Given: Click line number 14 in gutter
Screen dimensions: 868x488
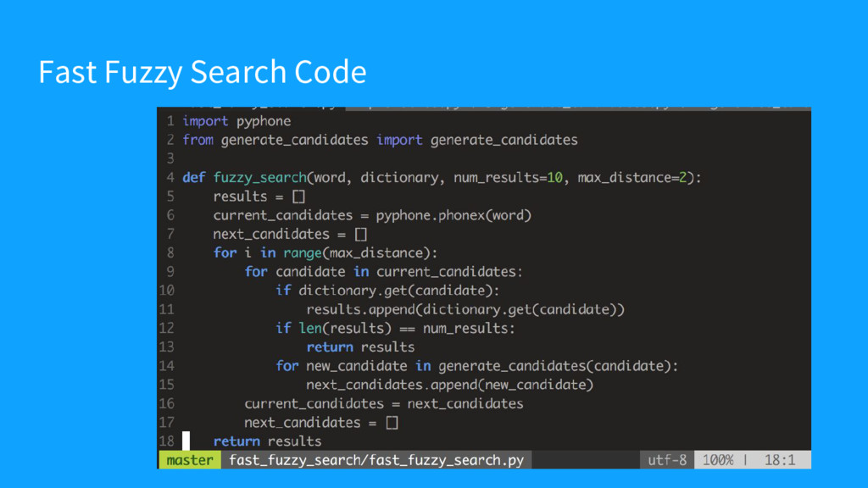Looking at the screenshot, I should [167, 366].
